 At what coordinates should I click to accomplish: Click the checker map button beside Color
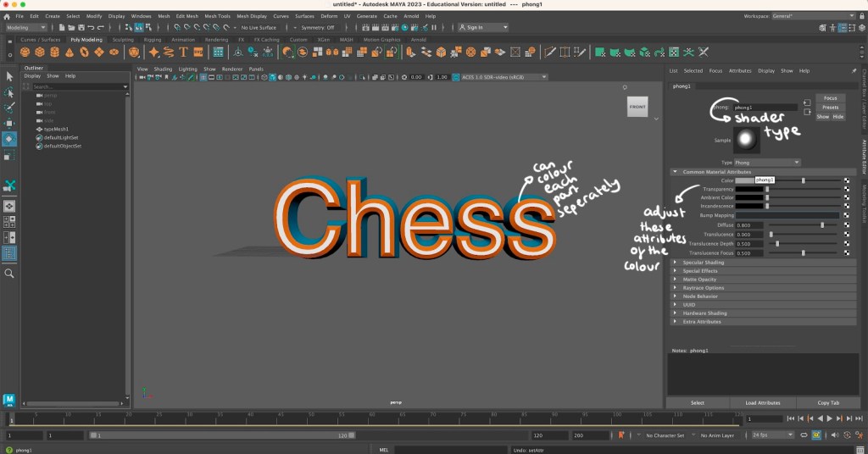(846, 180)
